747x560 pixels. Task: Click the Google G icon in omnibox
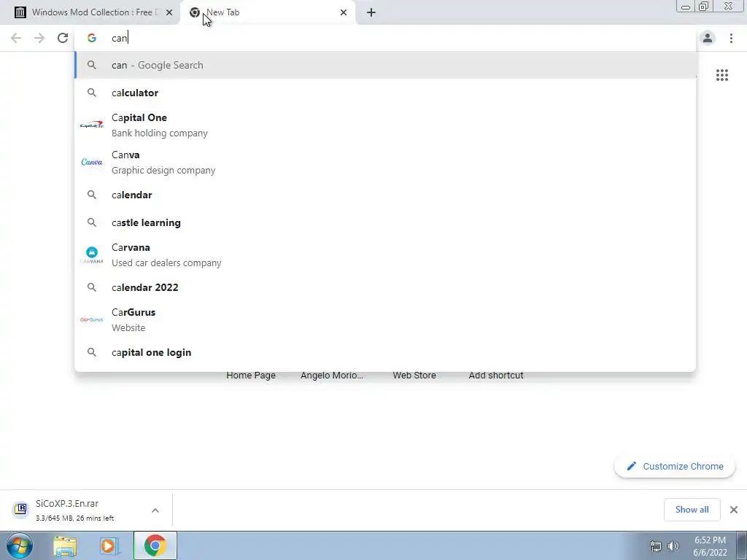pyautogui.click(x=91, y=38)
